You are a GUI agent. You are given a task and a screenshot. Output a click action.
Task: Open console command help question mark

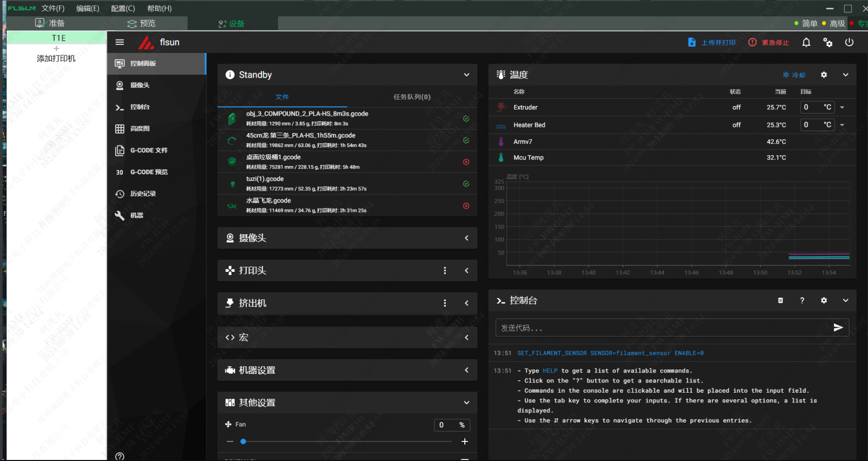pyautogui.click(x=802, y=301)
